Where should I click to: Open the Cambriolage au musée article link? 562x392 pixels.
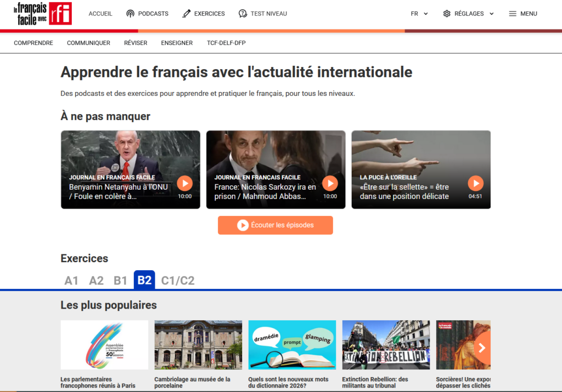192,382
